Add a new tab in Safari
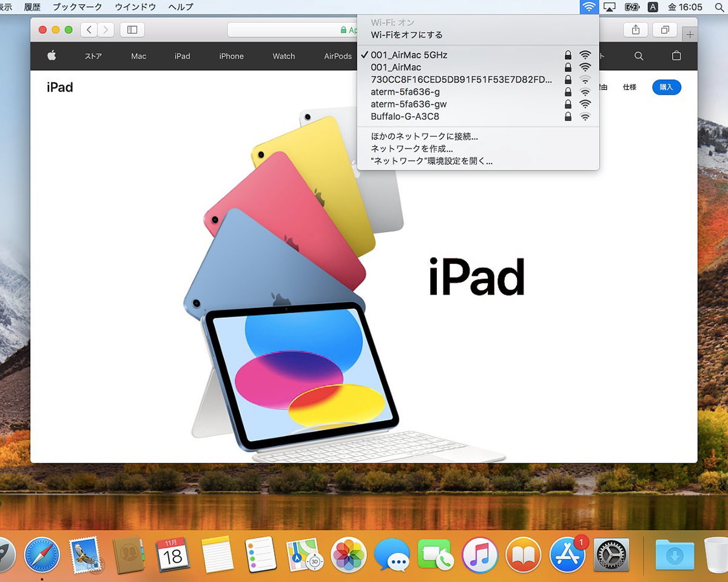This screenshot has height=582, width=728. click(690, 34)
